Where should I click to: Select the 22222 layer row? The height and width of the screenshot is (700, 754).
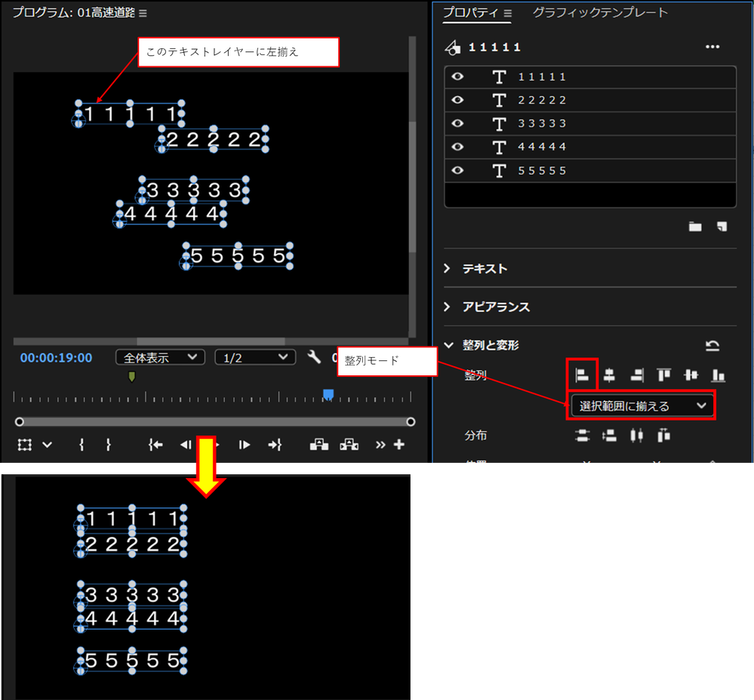(x=590, y=100)
